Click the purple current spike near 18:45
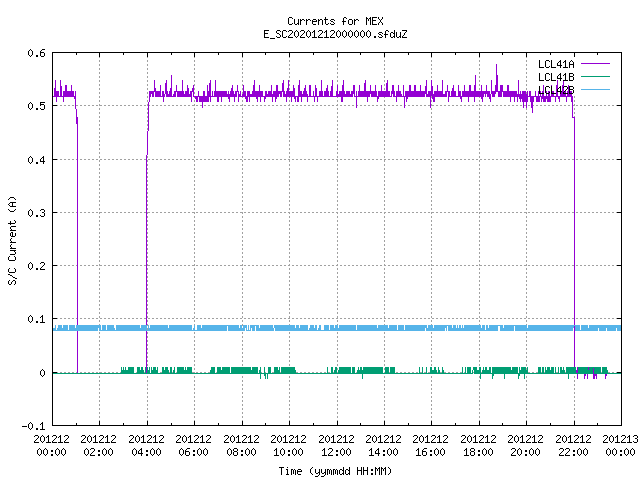 [x=496, y=76]
